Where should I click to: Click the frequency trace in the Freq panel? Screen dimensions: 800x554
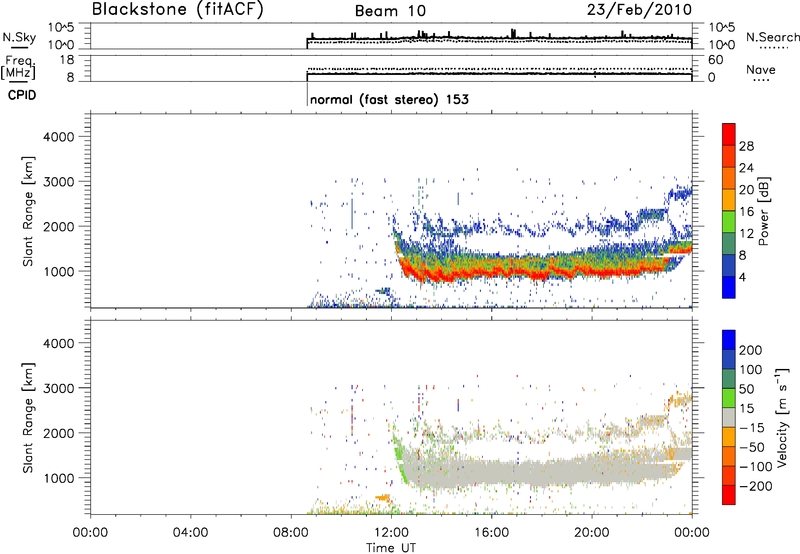[x=499, y=74]
